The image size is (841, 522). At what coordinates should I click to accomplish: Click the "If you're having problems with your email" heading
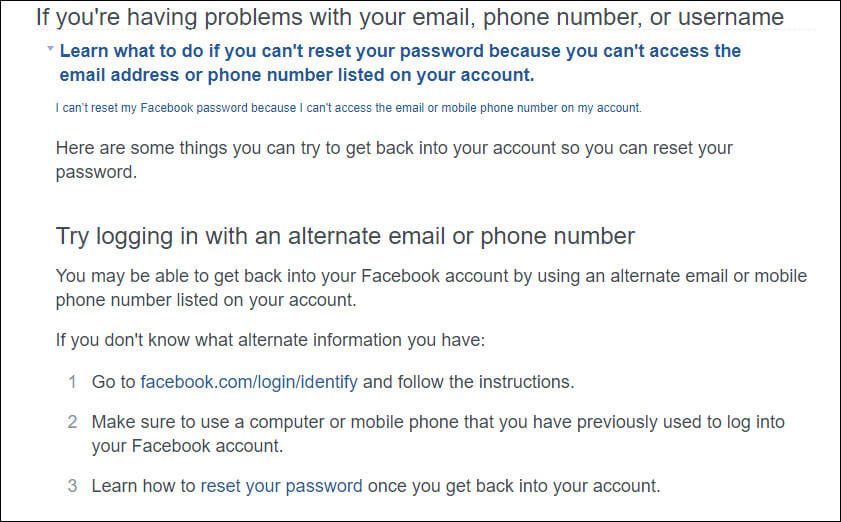tap(409, 17)
